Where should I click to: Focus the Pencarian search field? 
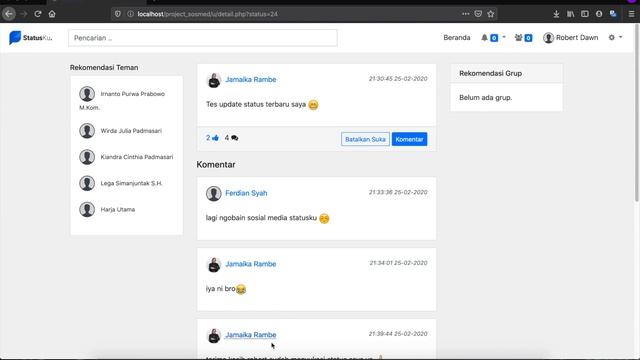[x=202, y=38]
